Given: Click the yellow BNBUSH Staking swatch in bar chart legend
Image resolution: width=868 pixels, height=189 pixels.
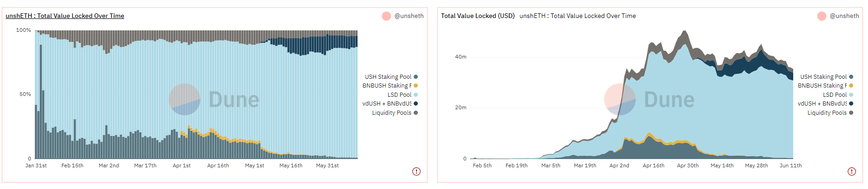Looking at the screenshot, I should point(416,86).
